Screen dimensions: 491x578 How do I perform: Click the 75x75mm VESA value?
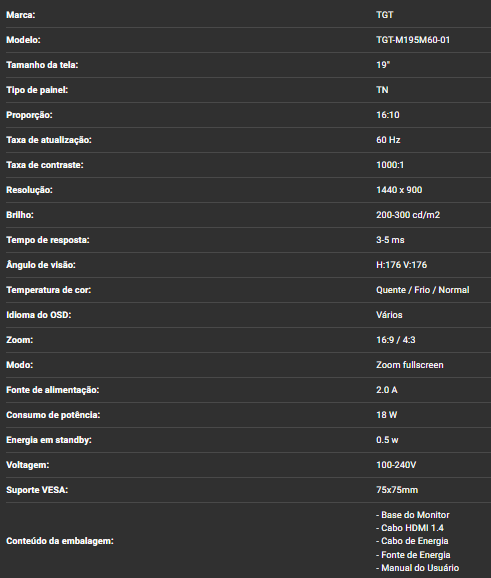tap(397, 490)
